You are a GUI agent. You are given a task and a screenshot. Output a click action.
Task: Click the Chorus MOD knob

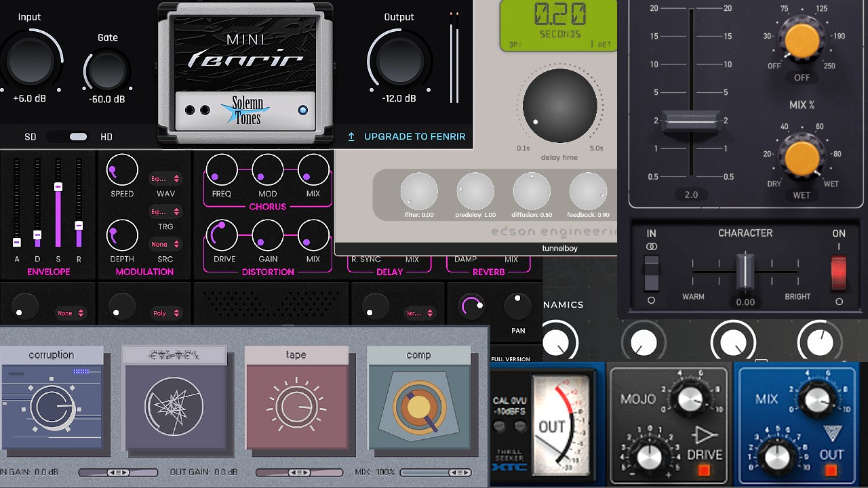pos(268,170)
